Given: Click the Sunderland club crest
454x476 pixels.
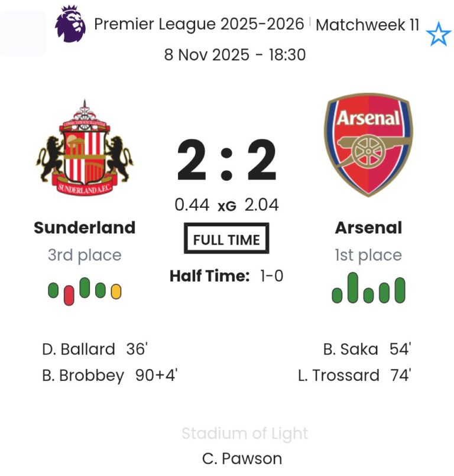Looking at the screenshot, I should click(85, 148).
